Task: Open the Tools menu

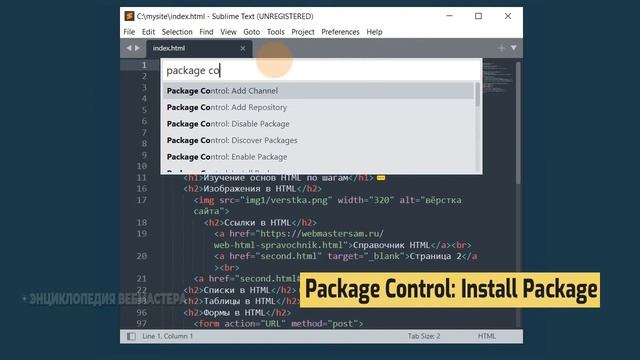Action: 276,32
